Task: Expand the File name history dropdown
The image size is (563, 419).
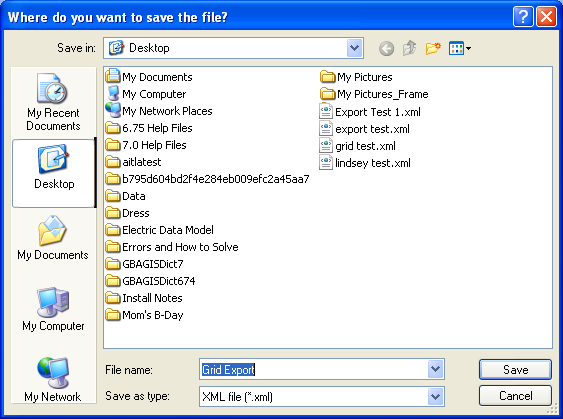Action: pos(436,369)
